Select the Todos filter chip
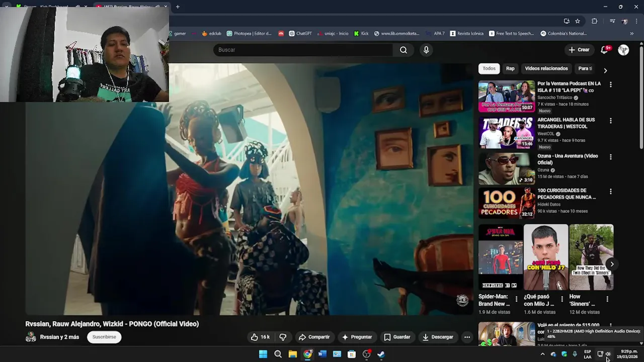 click(489, 68)
